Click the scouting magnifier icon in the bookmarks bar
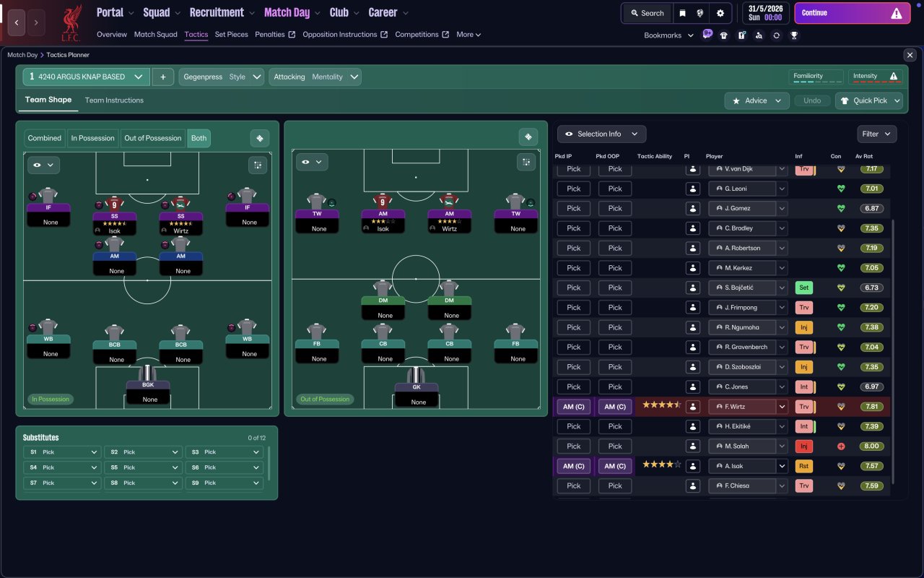 pyautogui.click(x=759, y=35)
